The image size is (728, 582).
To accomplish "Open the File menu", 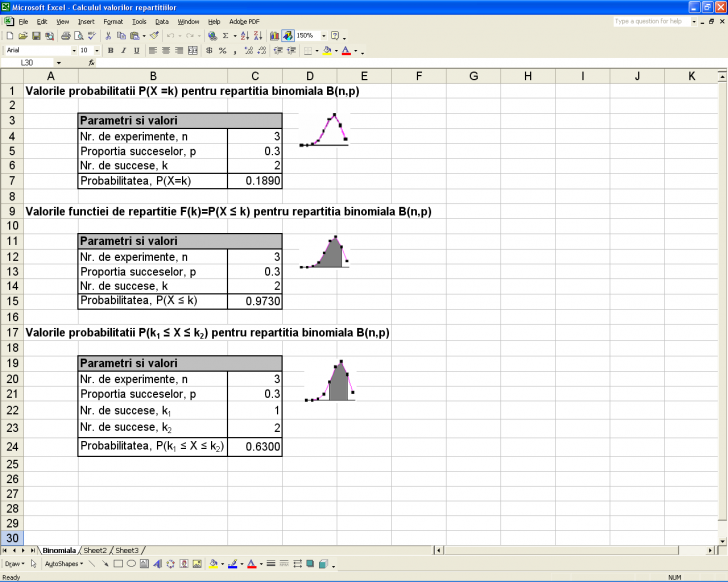I will pos(23,21).
